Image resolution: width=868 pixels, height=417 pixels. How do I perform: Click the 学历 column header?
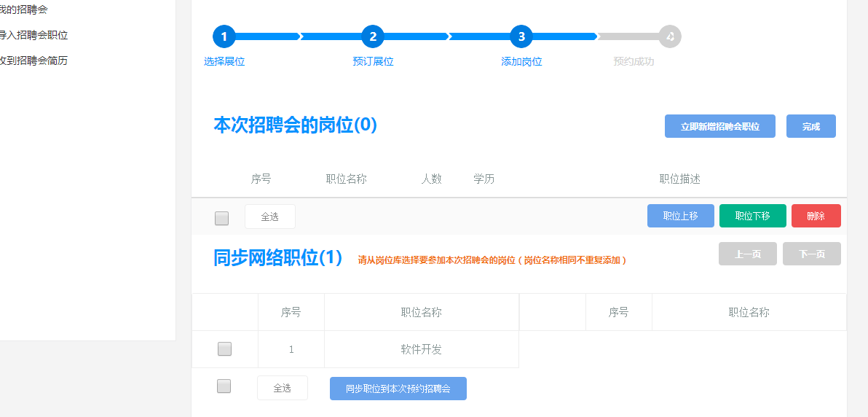point(484,179)
